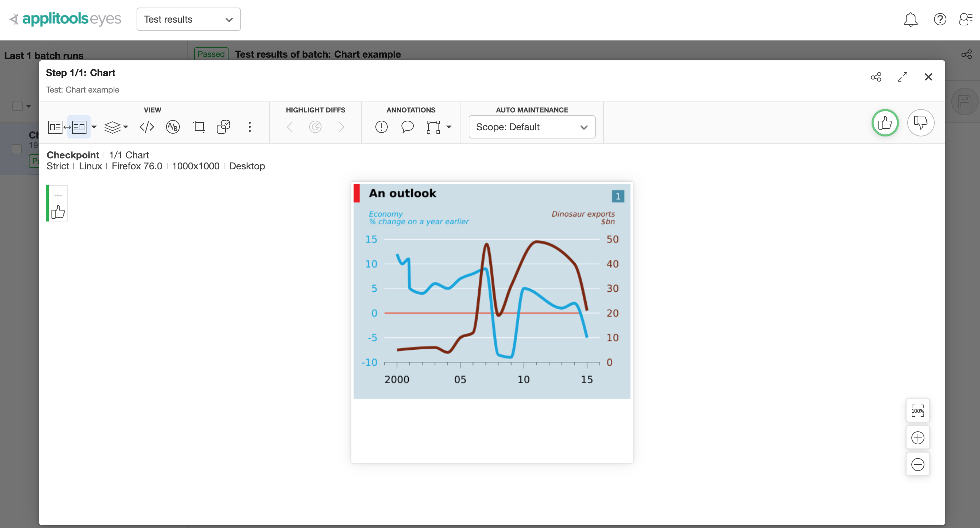The width and height of the screenshot is (980, 528).
Task: Open the help question mark menu
Action: coord(940,20)
